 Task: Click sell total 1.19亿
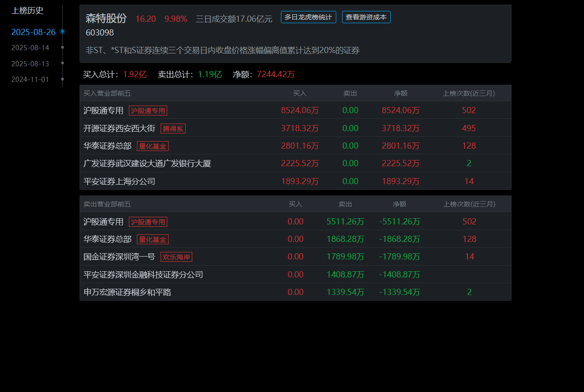[x=210, y=74]
